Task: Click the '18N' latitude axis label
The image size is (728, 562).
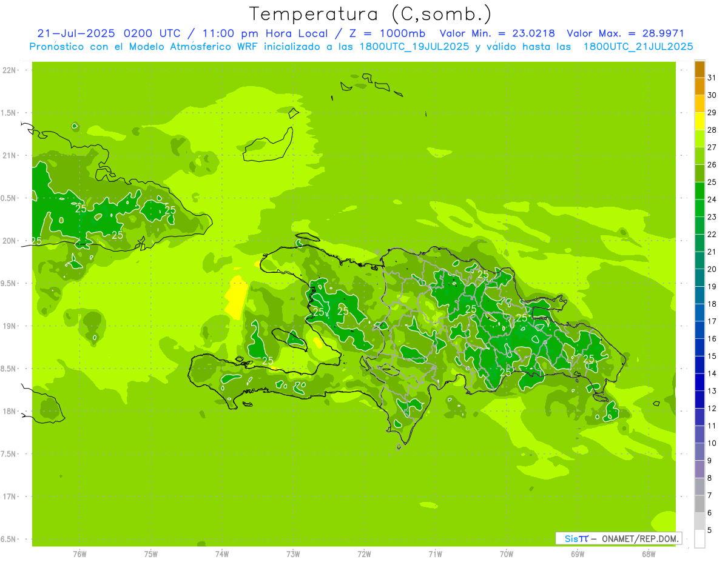Action: click(9, 412)
